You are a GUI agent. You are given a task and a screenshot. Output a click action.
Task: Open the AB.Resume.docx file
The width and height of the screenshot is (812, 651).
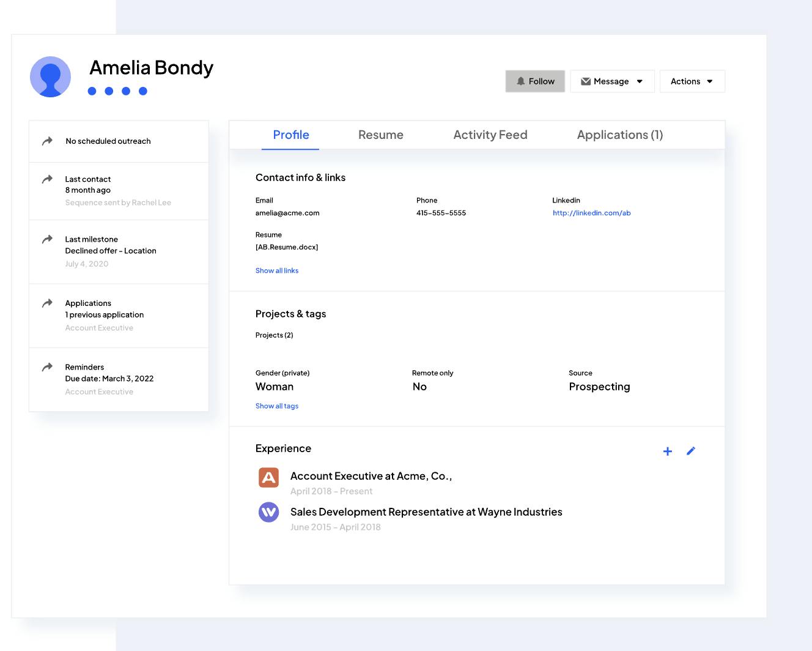pos(287,247)
